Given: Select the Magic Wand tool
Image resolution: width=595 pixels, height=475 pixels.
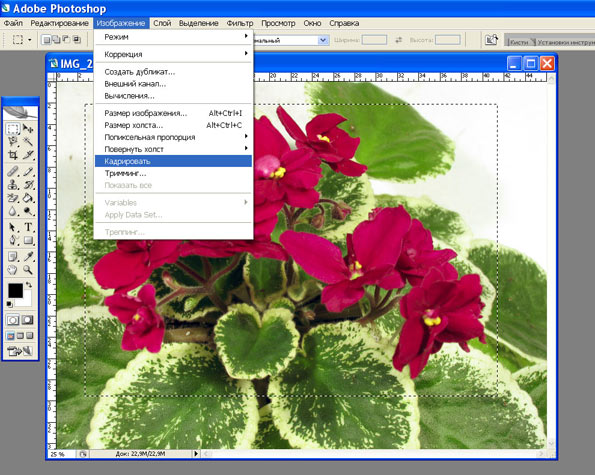Looking at the screenshot, I should click(28, 142).
